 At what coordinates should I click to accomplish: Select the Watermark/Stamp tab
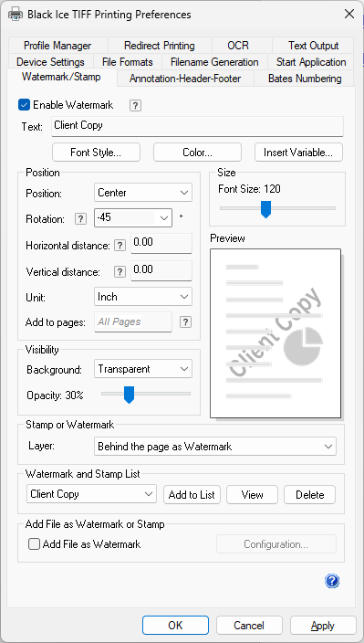(x=61, y=77)
